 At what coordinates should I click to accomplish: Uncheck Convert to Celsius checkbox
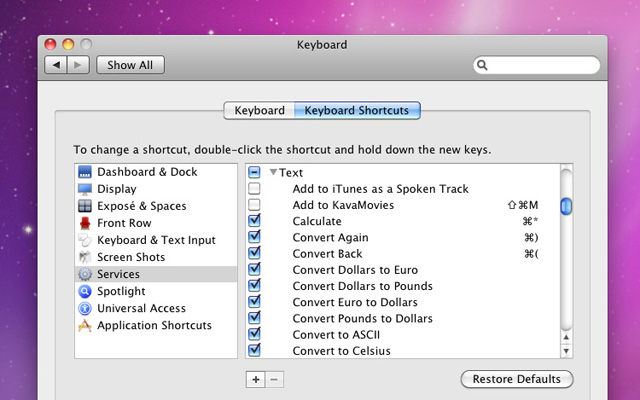click(x=254, y=351)
